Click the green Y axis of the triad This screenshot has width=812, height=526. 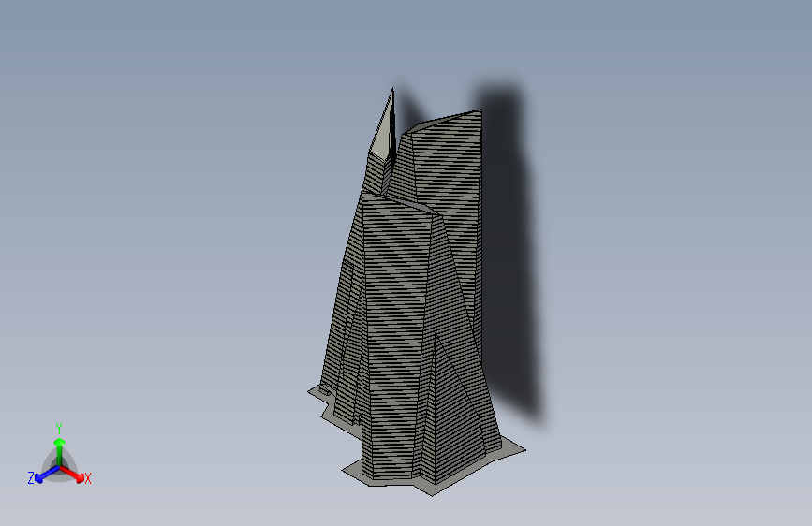click(x=60, y=452)
